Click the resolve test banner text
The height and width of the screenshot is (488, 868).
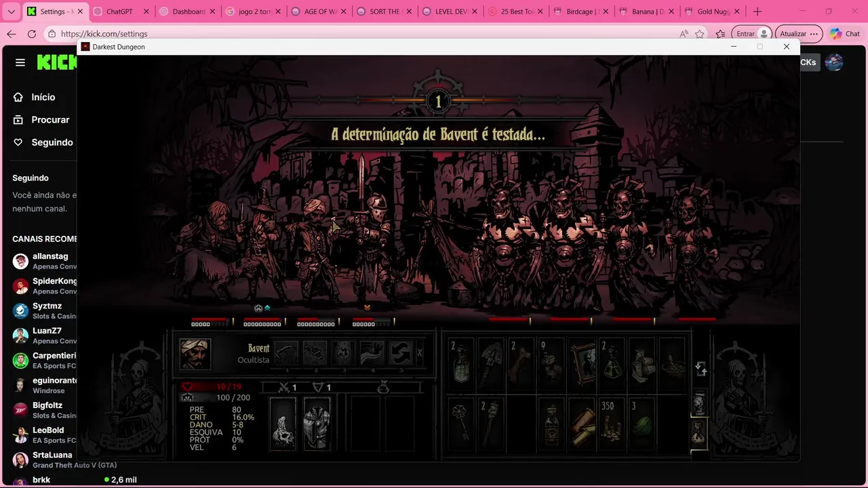point(437,134)
